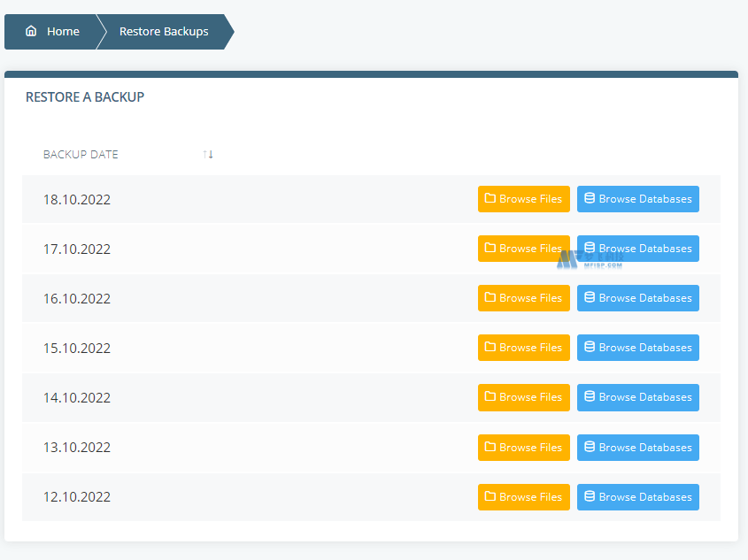748x560 pixels.
Task: Go to the Home breadcrumb link
Action: coord(63,31)
